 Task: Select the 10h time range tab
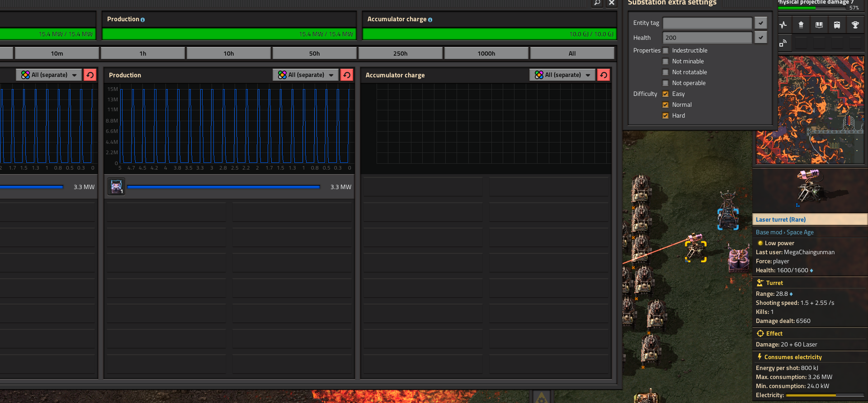click(x=229, y=53)
